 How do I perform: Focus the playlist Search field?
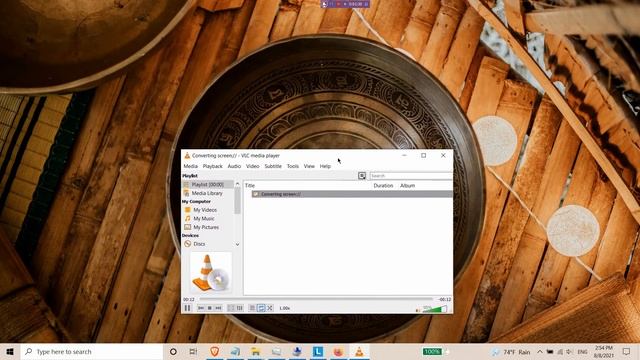tap(411, 176)
